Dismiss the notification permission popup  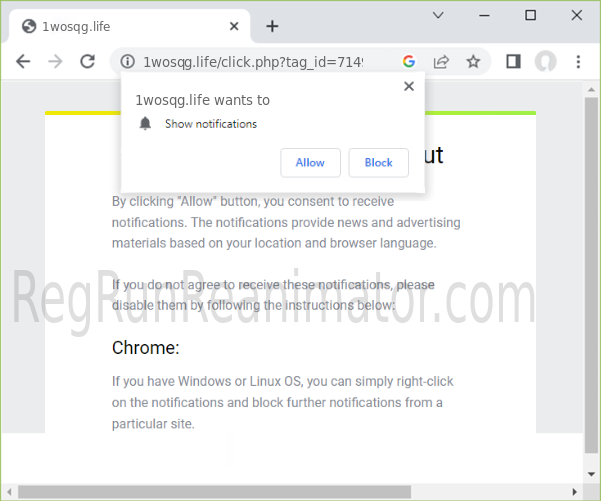(408, 87)
